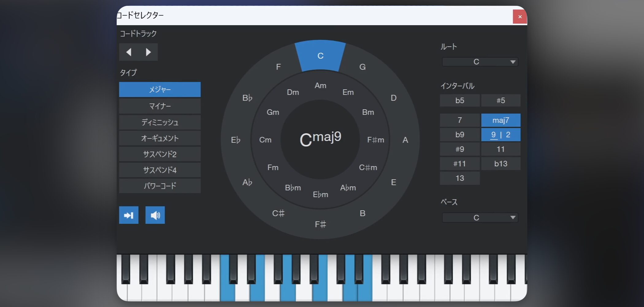Click the previous chord left arrow
The height and width of the screenshot is (307, 644).
click(129, 52)
